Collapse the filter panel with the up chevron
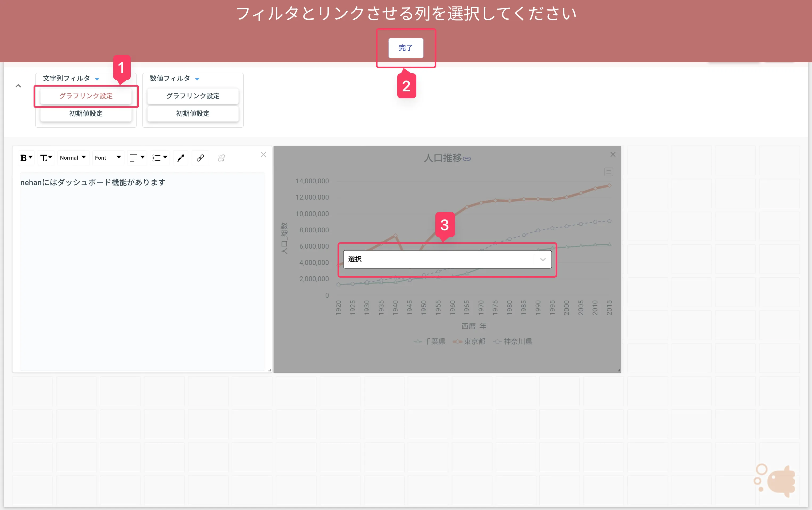Viewport: 812px width, 510px height. tap(18, 86)
